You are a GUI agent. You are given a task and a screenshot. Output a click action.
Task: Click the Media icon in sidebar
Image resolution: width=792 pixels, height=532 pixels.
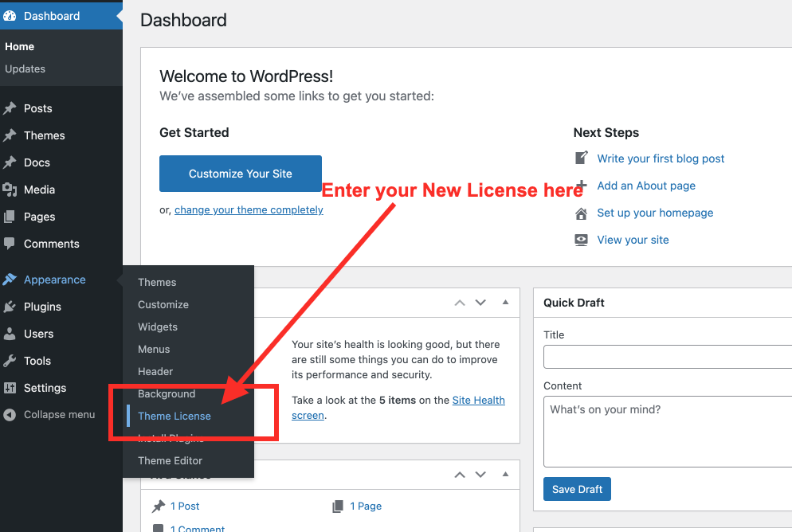pos(10,190)
